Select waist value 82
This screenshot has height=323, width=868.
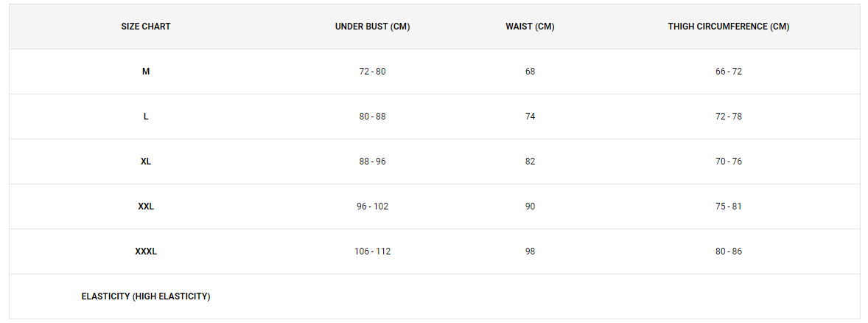point(531,161)
